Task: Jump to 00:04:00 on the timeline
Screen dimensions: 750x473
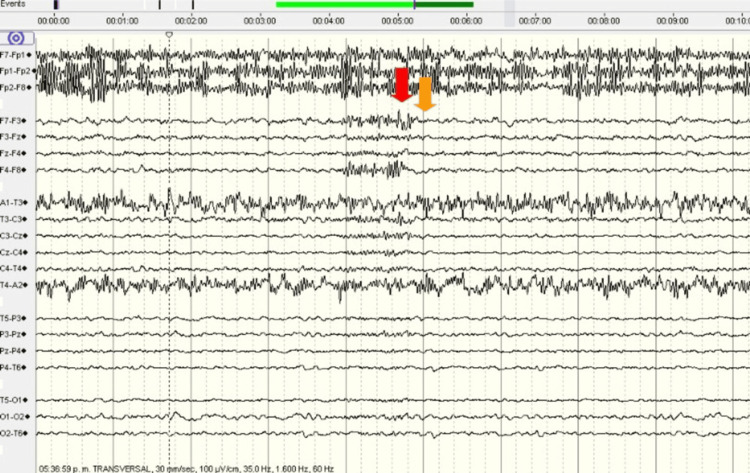Action: (329, 21)
